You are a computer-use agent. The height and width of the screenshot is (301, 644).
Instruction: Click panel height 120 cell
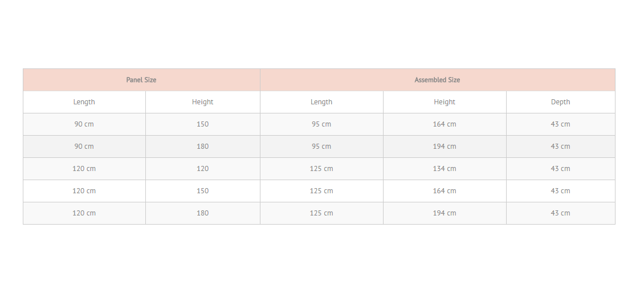click(x=202, y=168)
